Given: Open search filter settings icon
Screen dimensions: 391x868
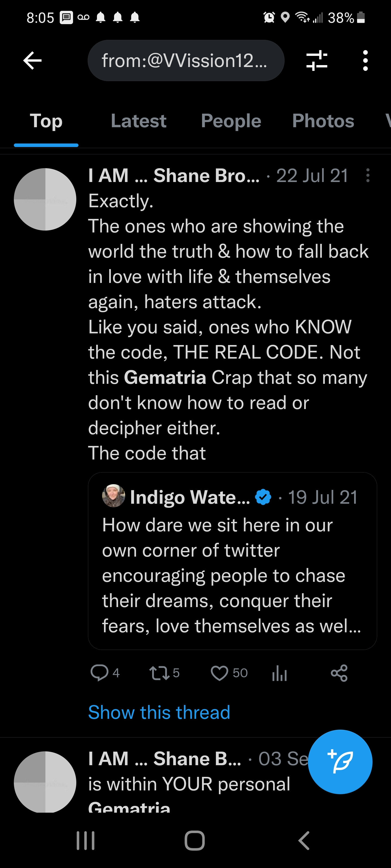Looking at the screenshot, I should [316, 61].
